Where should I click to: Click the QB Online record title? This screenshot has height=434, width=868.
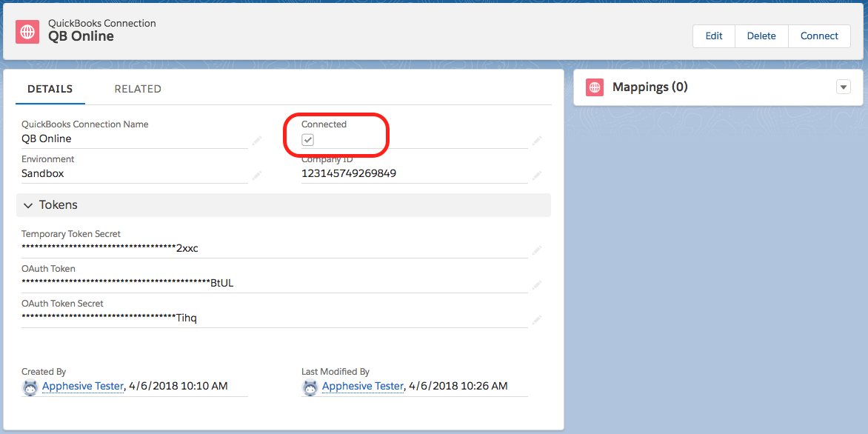(81, 36)
